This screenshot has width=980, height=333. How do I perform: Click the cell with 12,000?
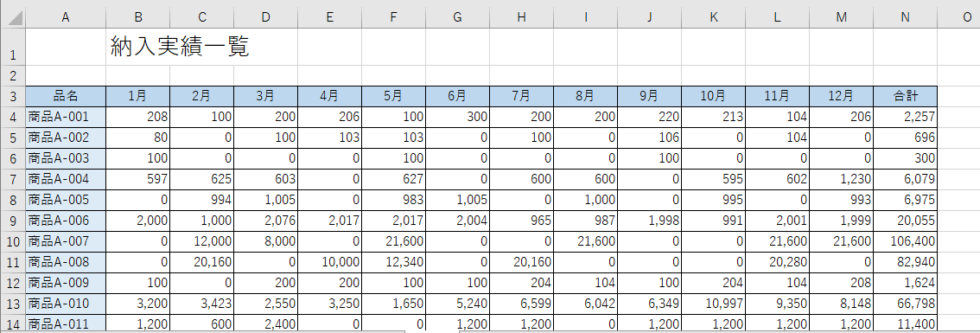202,241
